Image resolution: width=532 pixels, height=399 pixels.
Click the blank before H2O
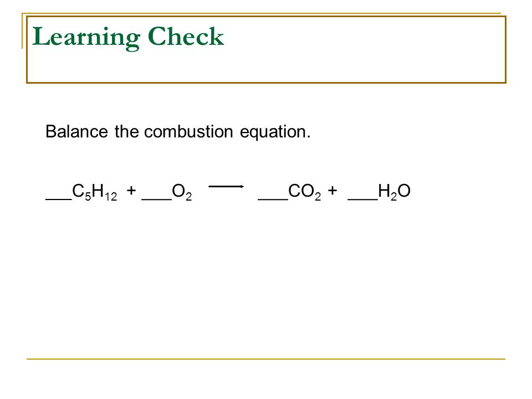point(362,199)
